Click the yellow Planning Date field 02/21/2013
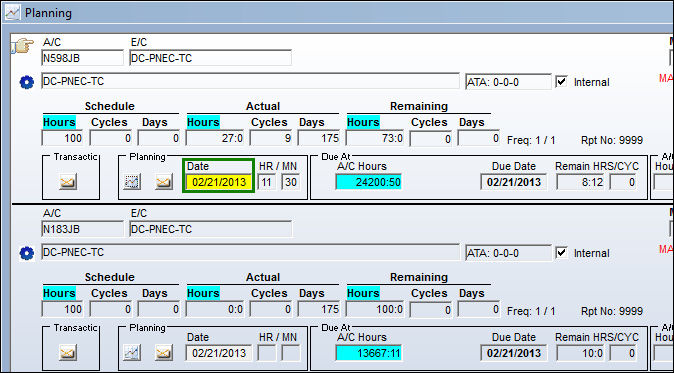This screenshot has height=373, width=674. (x=219, y=182)
